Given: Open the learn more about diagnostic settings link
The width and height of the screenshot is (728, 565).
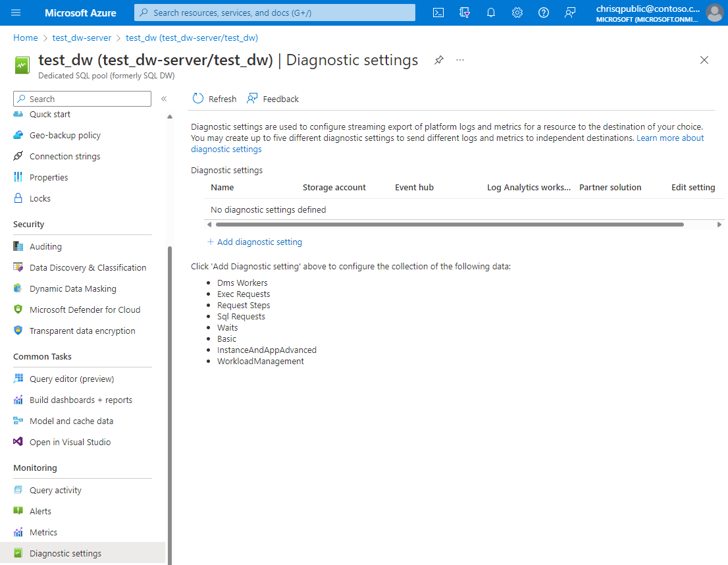Looking at the screenshot, I should (670, 138).
